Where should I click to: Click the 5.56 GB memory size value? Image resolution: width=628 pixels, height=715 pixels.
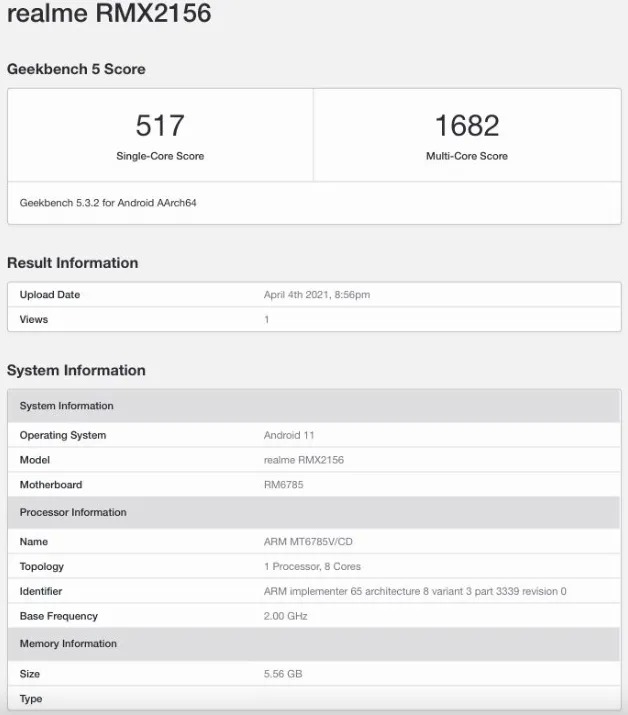(283, 674)
